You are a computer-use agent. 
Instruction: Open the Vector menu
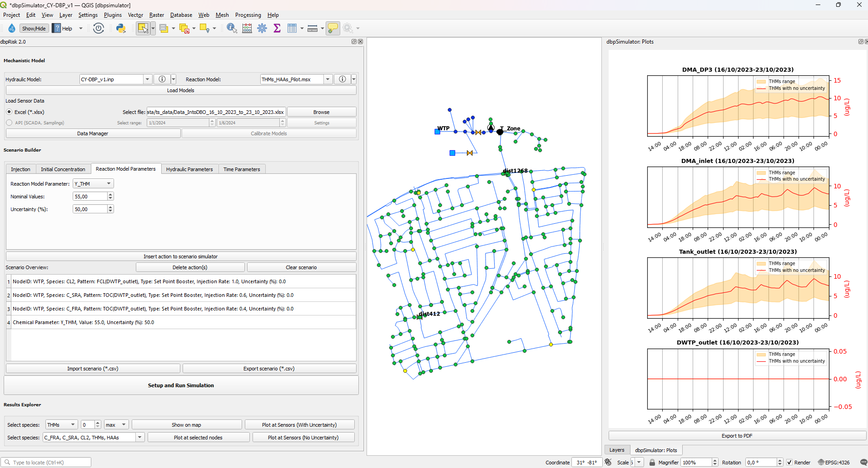[x=135, y=15]
